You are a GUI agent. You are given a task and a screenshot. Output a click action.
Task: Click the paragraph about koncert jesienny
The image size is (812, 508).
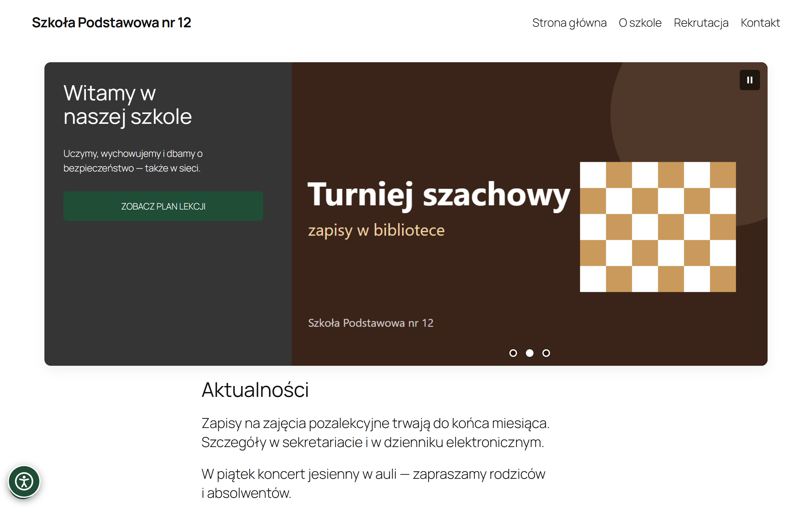(373, 483)
